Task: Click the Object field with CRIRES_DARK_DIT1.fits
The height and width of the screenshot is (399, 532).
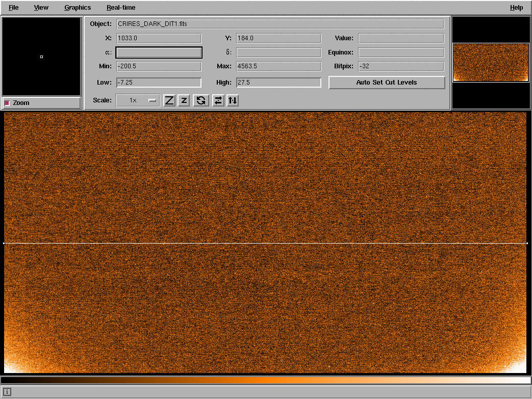Action: (280, 24)
